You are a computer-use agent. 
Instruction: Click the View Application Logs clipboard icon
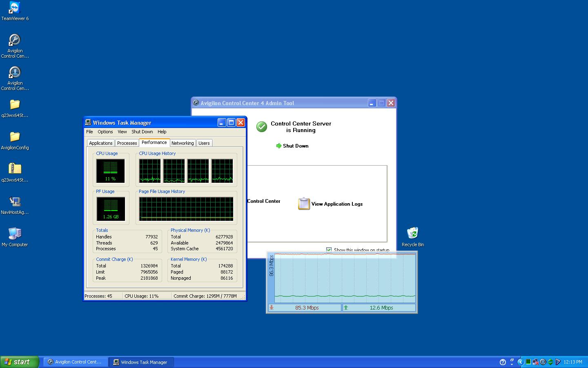(x=304, y=204)
